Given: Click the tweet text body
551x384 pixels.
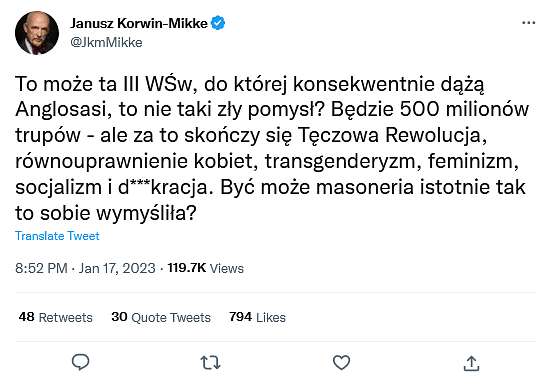Looking at the screenshot, I should 272,148.
